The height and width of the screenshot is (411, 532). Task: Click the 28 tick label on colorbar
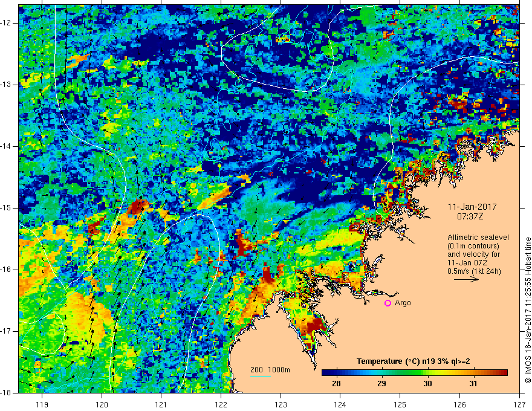(x=336, y=384)
